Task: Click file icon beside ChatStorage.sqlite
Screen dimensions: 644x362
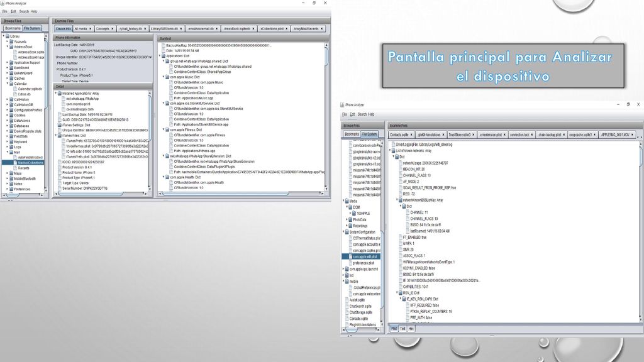Action: click(x=347, y=312)
